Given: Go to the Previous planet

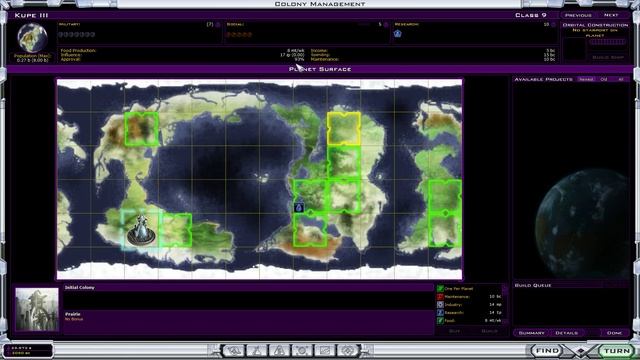Looking at the screenshot, I should click(x=578, y=15).
